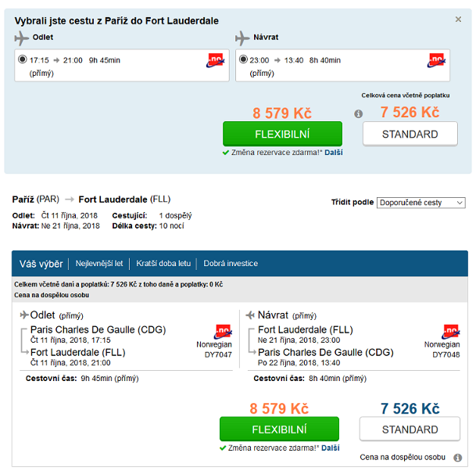Open the Třídit podle sorting dropdown
Viewport: 476px width, 471px height.
pos(421,203)
